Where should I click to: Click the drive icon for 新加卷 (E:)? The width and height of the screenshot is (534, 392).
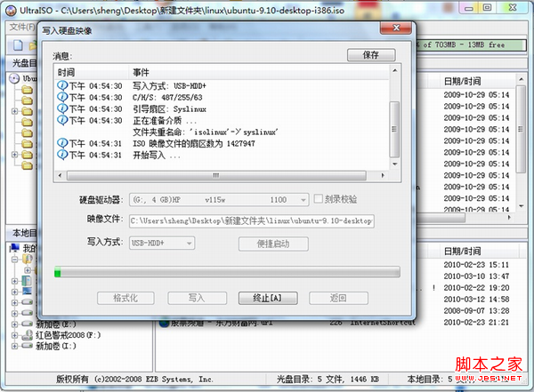(28, 324)
